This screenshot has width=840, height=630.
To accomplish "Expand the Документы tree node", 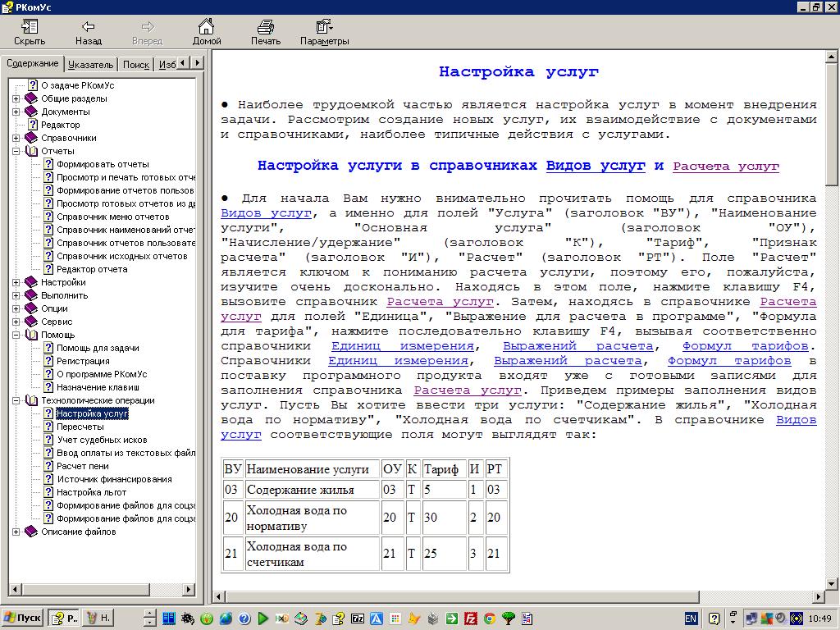I will (16, 112).
